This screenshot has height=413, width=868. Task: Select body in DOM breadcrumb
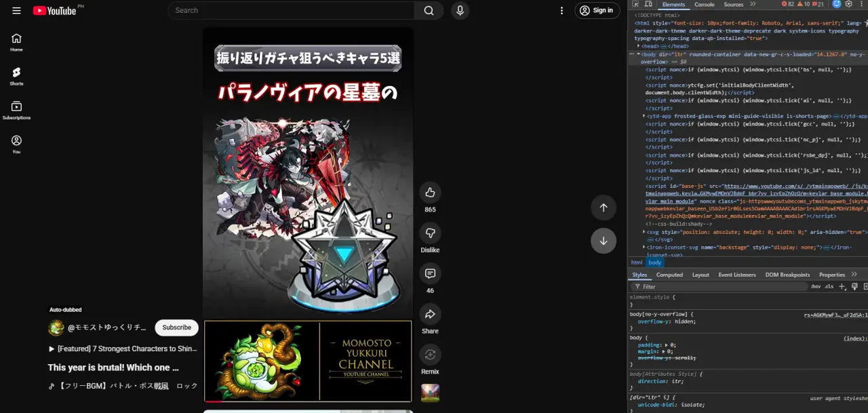(x=654, y=262)
